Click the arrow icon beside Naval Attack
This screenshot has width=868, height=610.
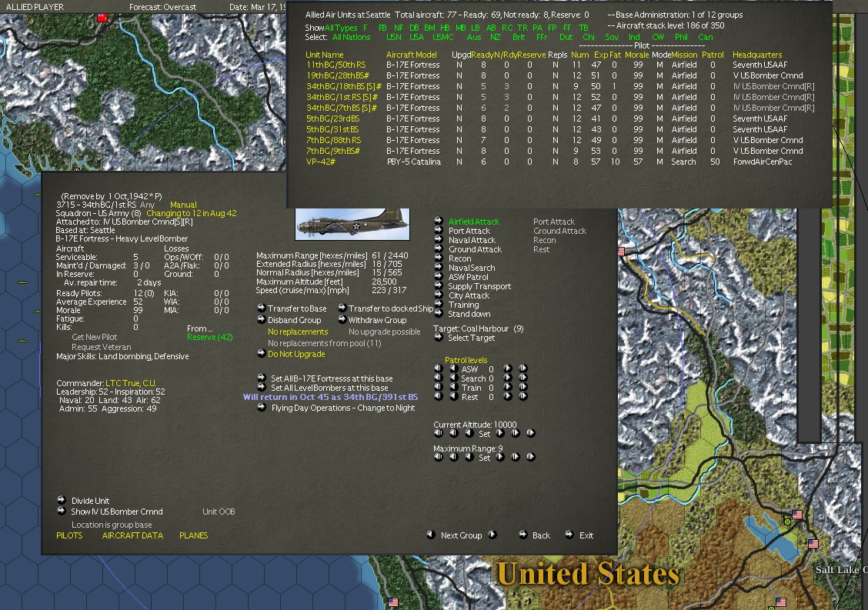[x=439, y=239]
